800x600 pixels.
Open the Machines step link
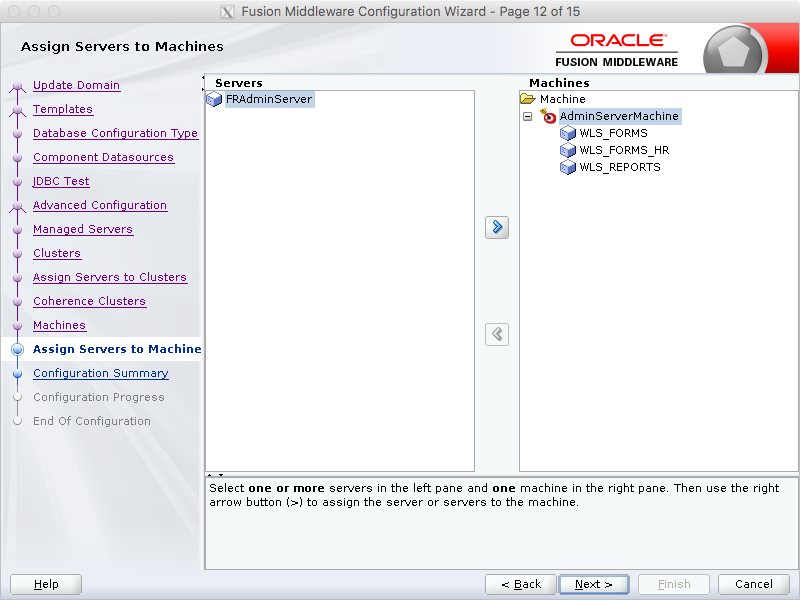pyautogui.click(x=59, y=325)
